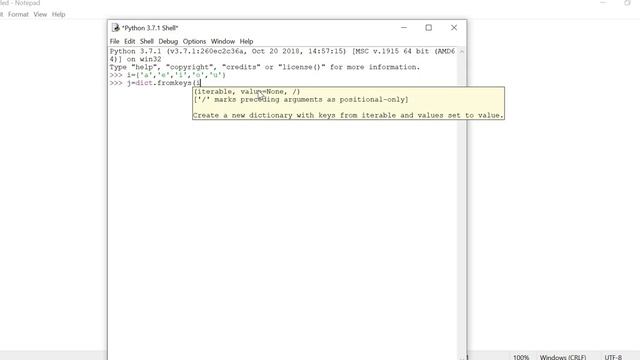The height and width of the screenshot is (360, 640).
Task: Click 'Create a new dictionary' calltip description
Action: click(x=348, y=116)
